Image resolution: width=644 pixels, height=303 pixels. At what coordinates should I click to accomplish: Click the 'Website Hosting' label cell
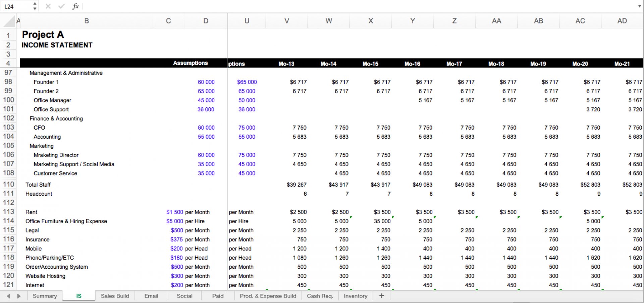(x=45, y=276)
